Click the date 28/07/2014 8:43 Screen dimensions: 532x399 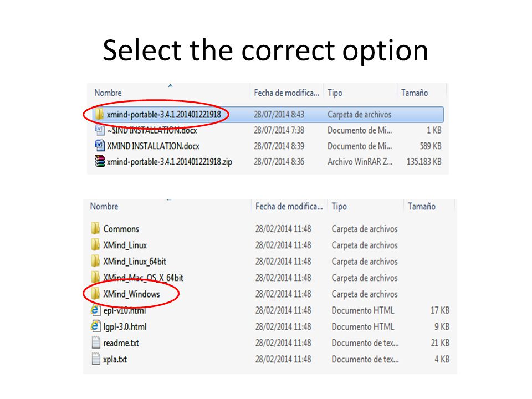pyautogui.click(x=279, y=115)
